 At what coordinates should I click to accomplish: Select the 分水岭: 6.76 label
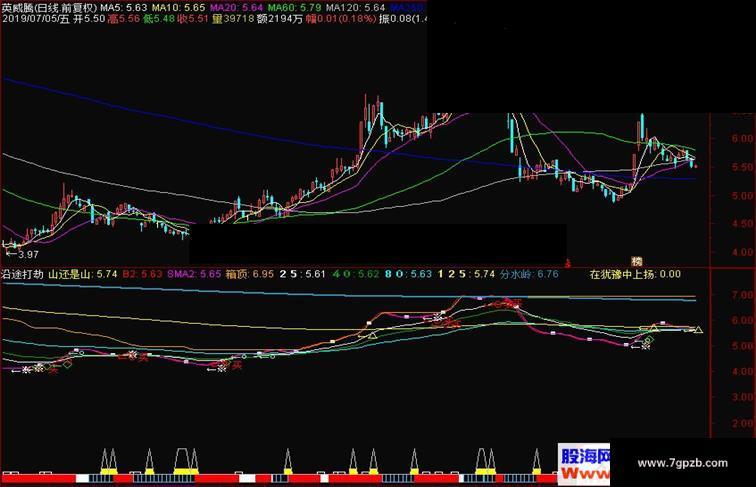[529, 274]
